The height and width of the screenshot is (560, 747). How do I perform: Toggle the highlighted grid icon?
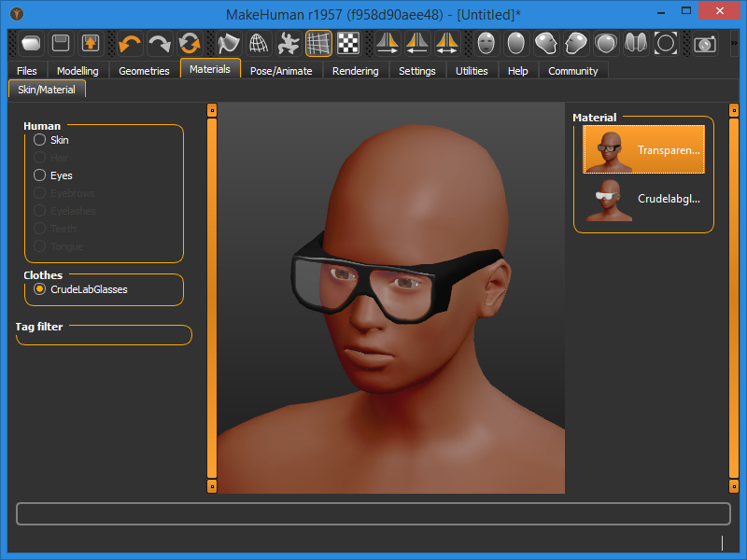(318, 44)
